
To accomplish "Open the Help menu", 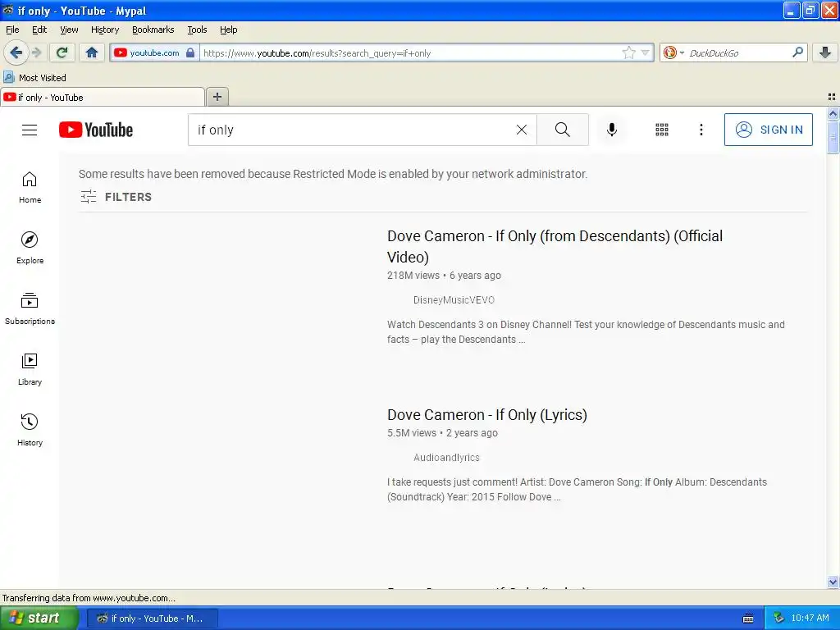I will (228, 30).
